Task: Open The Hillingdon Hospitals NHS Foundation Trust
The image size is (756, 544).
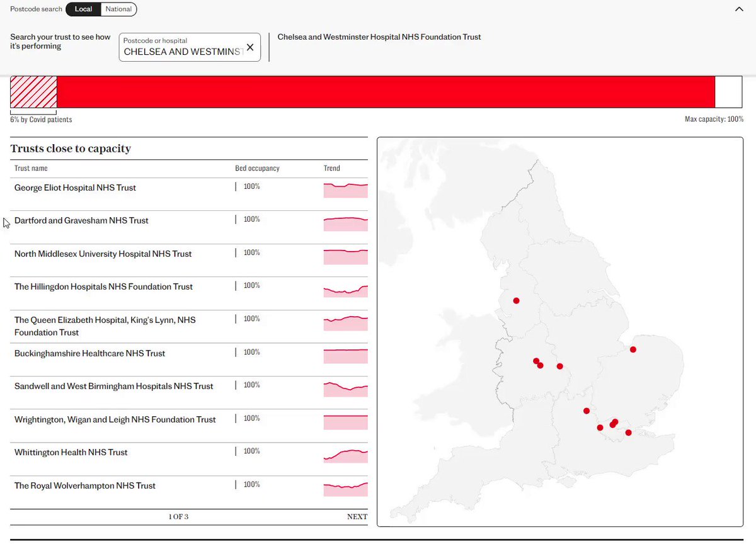Action: (189, 293)
